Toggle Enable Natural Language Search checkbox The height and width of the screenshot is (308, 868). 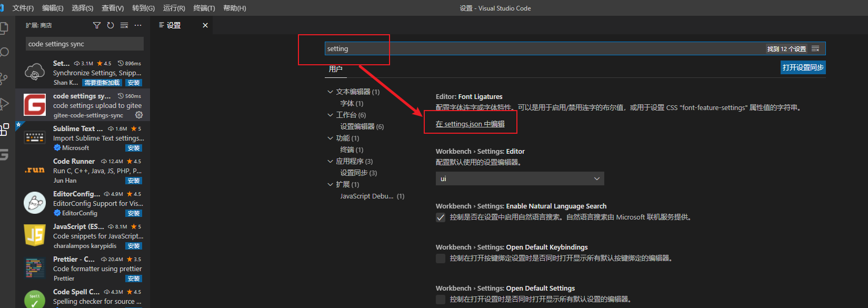pos(441,217)
